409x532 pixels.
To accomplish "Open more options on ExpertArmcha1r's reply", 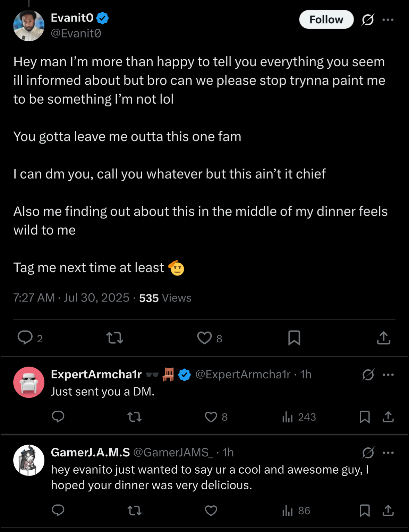I will point(388,375).
